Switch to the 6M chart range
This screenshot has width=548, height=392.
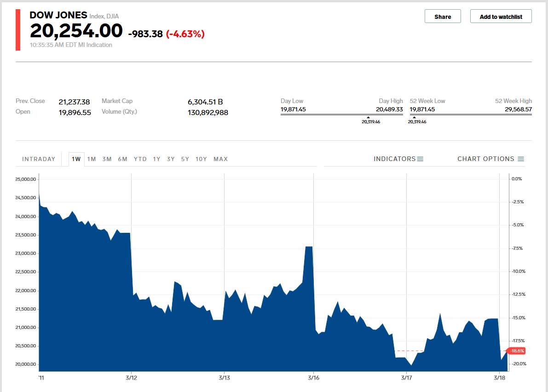point(122,159)
